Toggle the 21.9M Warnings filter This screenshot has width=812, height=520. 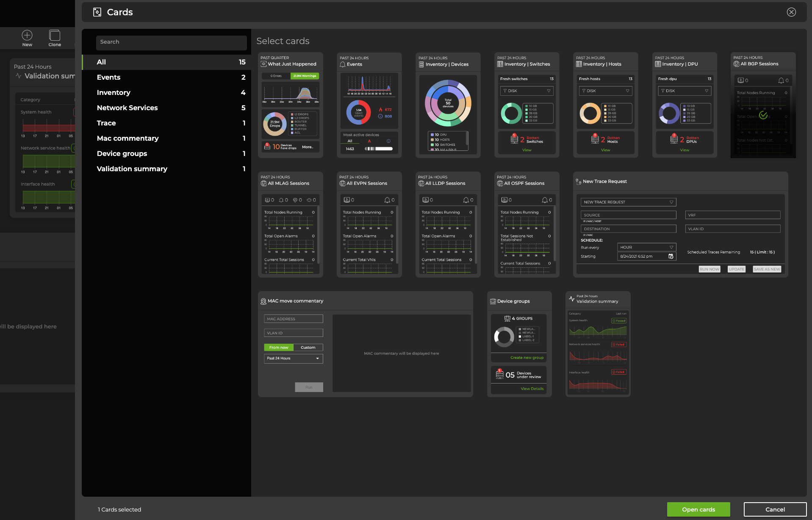(x=305, y=76)
